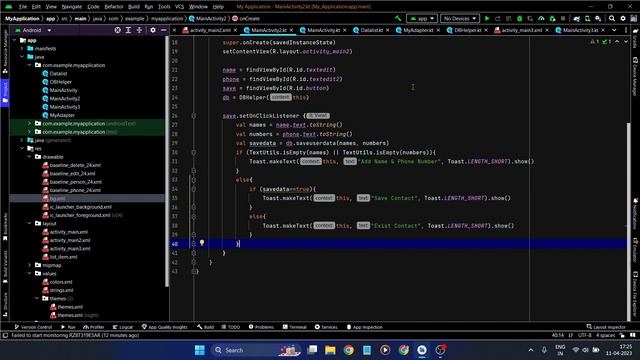640x360 pixels.
Task: Switch to the DBHelper.kt editor tab
Action: pos(467,30)
